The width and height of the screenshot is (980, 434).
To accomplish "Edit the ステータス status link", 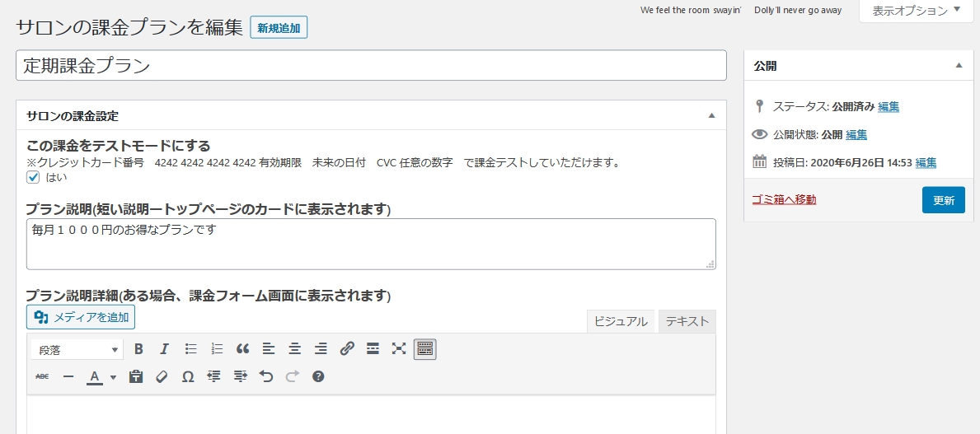I will [889, 106].
